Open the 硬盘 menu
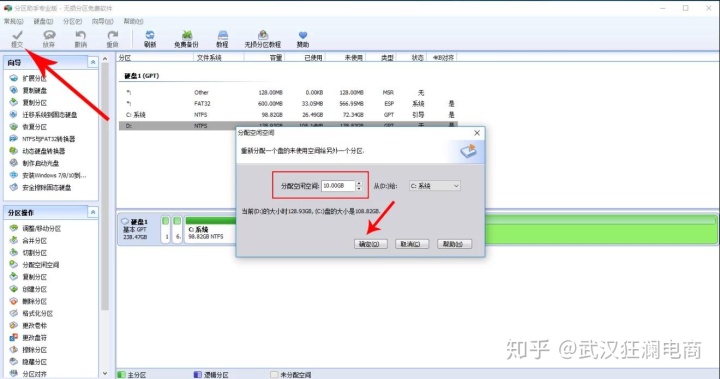This screenshot has height=379, width=720. [x=43, y=21]
